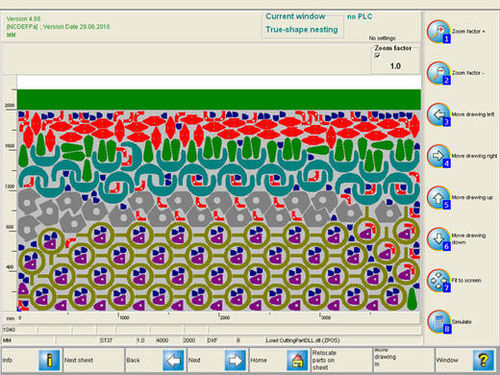Click the Move drawing left arrow icon

[x=439, y=115]
